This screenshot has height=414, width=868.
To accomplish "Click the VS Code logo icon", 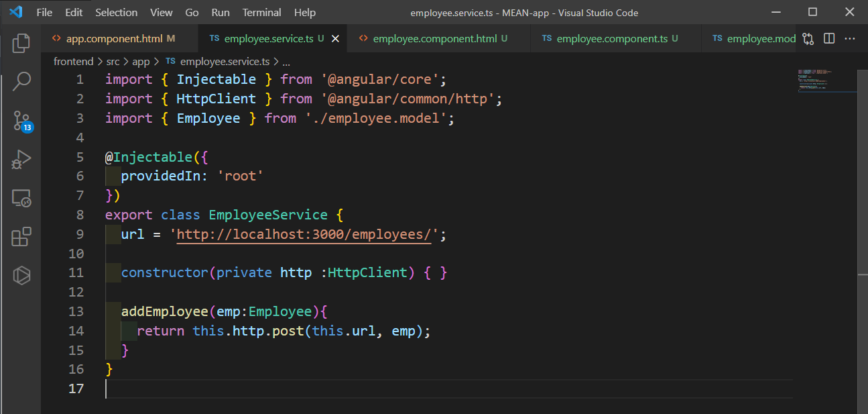I will (16, 12).
